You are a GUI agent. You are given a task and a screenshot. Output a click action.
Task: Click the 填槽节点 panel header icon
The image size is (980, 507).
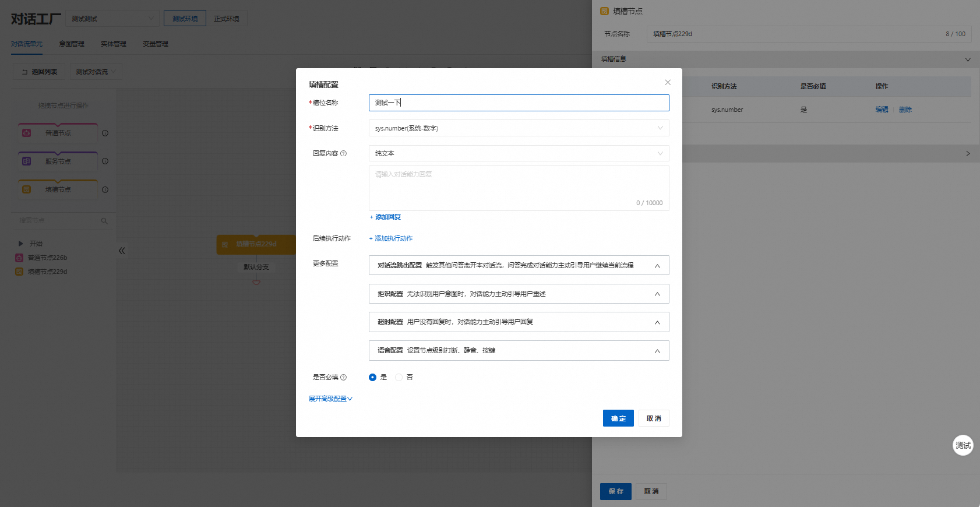pyautogui.click(x=604, y=11)
